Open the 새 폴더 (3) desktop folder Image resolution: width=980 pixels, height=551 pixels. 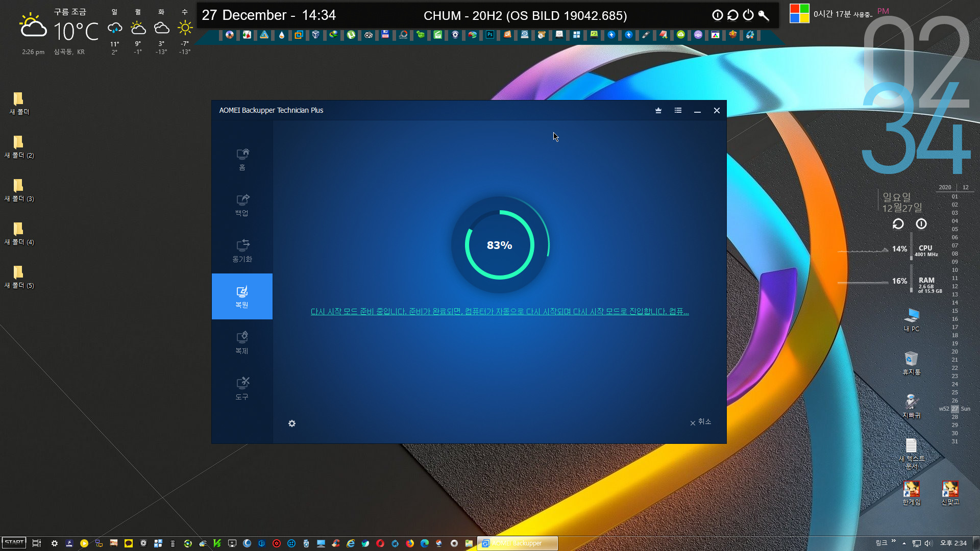click(19, 190)
